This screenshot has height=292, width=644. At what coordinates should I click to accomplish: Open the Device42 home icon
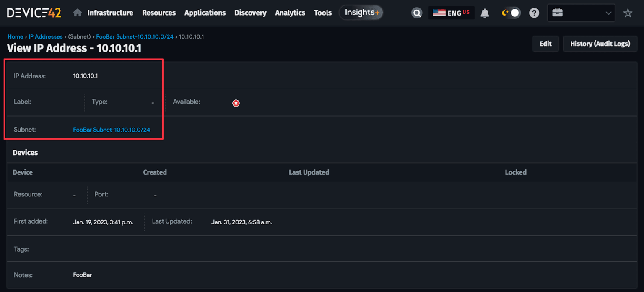(x=78, y=13)
